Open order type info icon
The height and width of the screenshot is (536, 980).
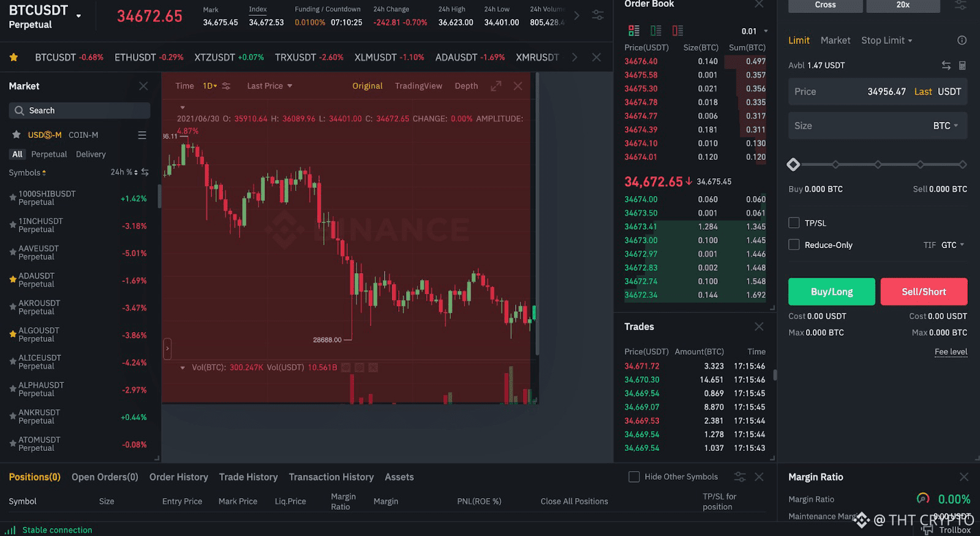962,40
